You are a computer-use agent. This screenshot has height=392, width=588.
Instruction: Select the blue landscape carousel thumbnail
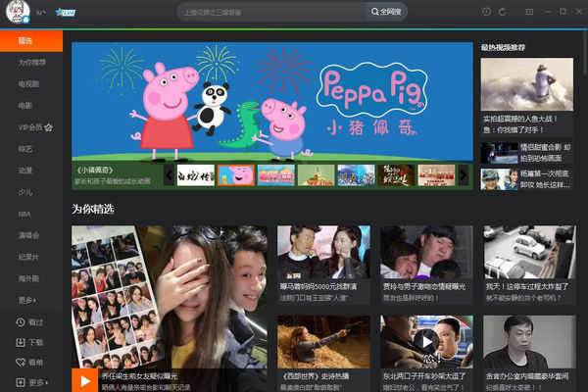(357, 175)
